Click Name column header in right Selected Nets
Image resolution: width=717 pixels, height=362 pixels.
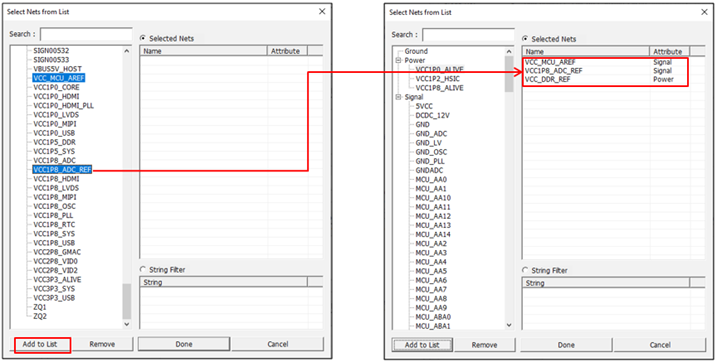pyautogui.click(x=586, y=51)
